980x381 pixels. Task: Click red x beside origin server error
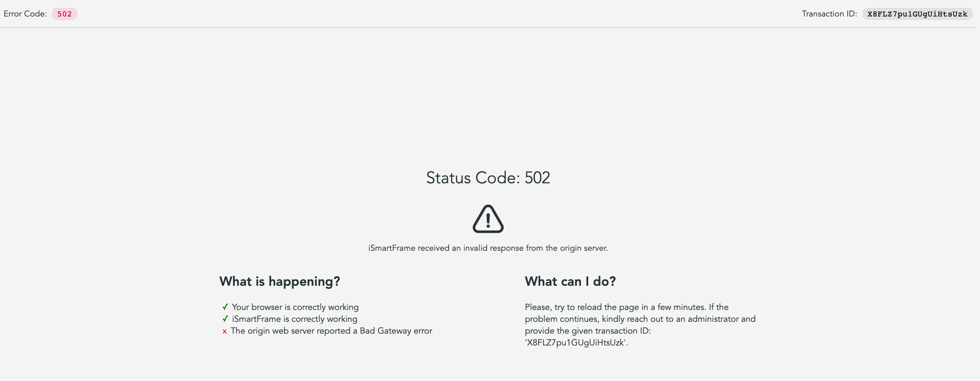coord(224,331)
